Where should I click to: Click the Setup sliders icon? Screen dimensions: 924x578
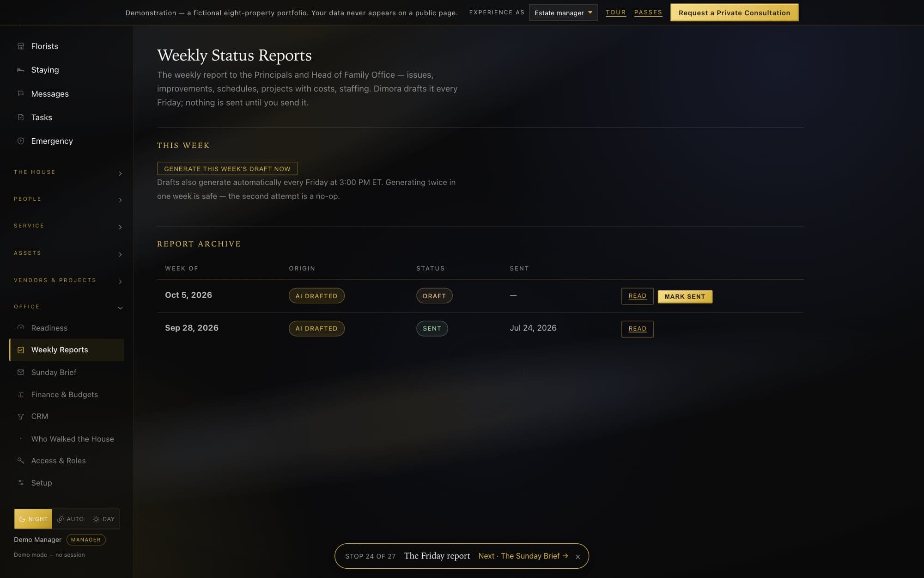(20, 483)
